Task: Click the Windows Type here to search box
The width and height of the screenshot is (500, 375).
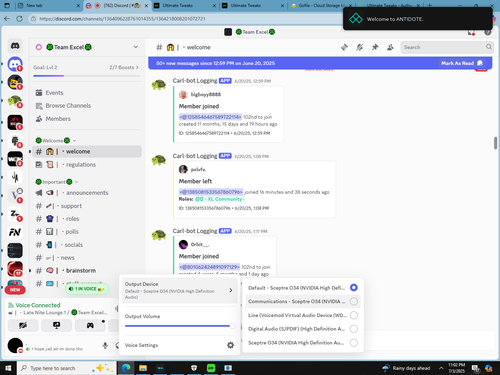Action: 67,368
